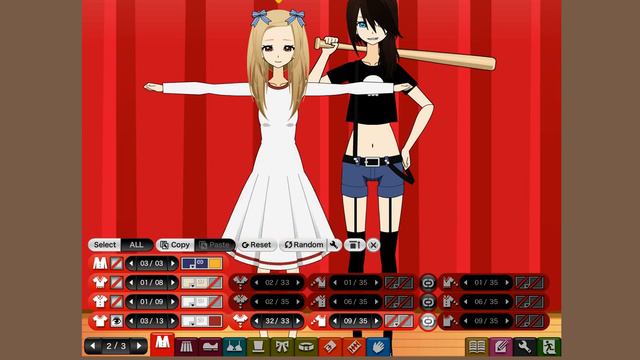Click wrench icon beside Random button
The width and height of the screenshot is (640, 360).
(334, 245)
